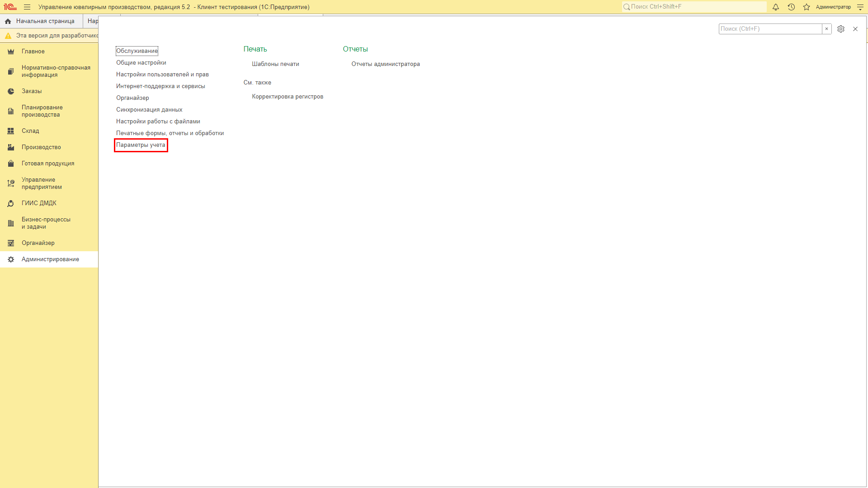This screenshot has height=488, width=868.
Task: Open Синхронизация данных
Action: click(149, 110)
